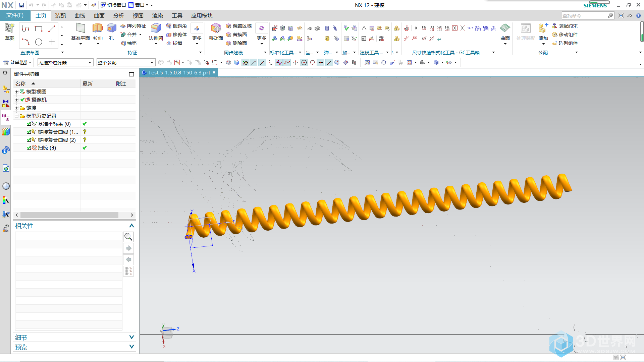Click the 最新 column header
The width and height of the screenshot is (644, 362).
[97, 83]
